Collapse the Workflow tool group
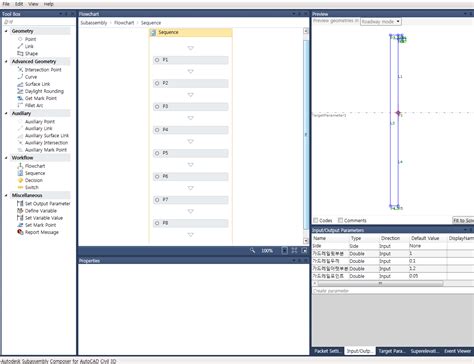The image size is (474, 364). click(x=6, y=158)
